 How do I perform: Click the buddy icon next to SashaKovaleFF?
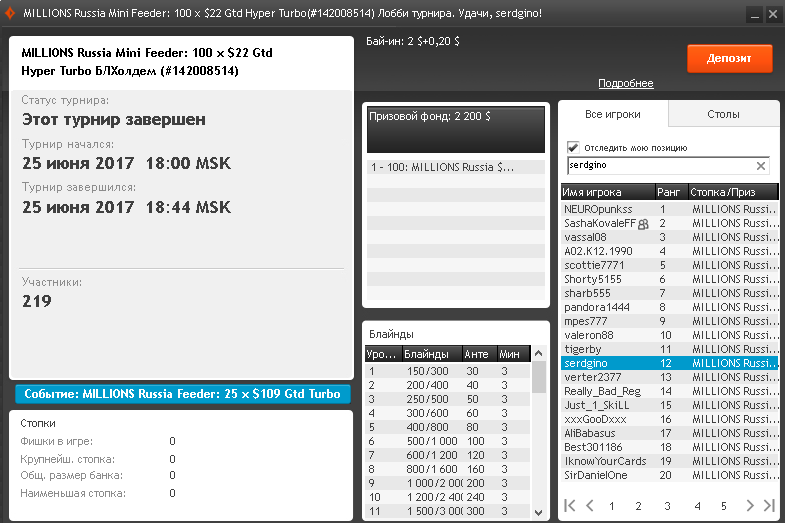(643, 224)
